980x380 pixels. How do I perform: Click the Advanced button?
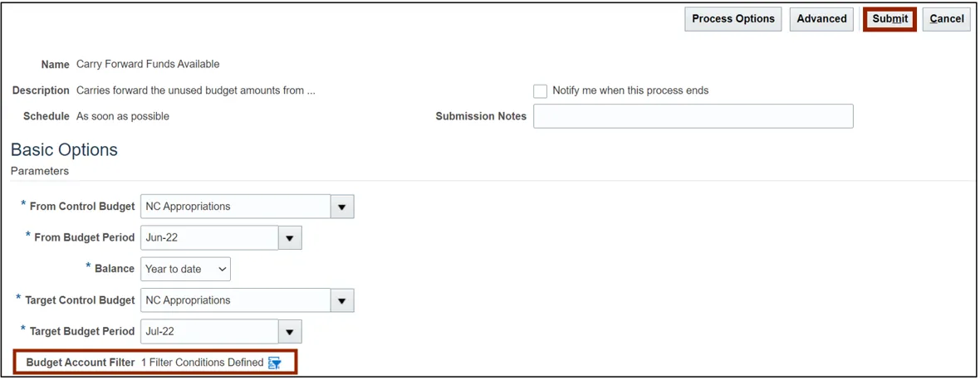tap(821, 19)
